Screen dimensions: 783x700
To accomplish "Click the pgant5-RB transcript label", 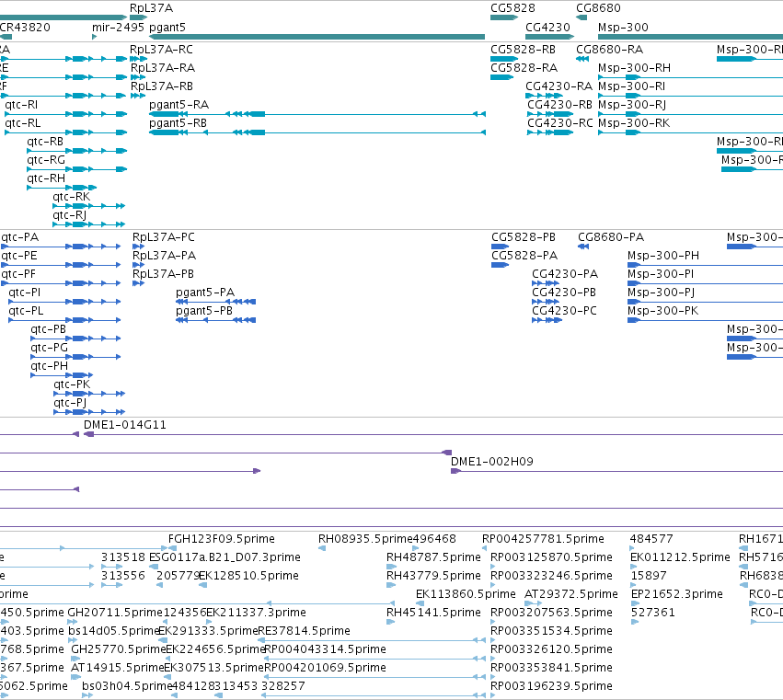I will pos(178,123).
